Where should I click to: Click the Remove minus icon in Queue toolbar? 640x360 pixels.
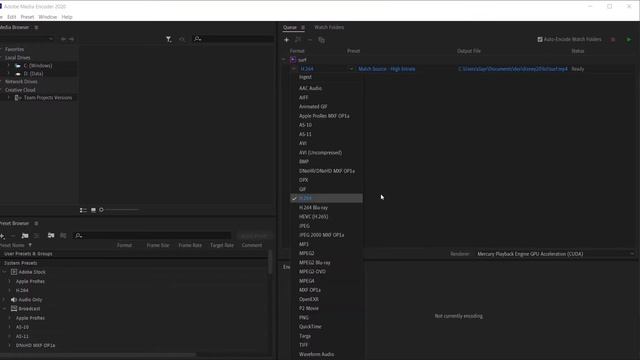tap(310, 40)
